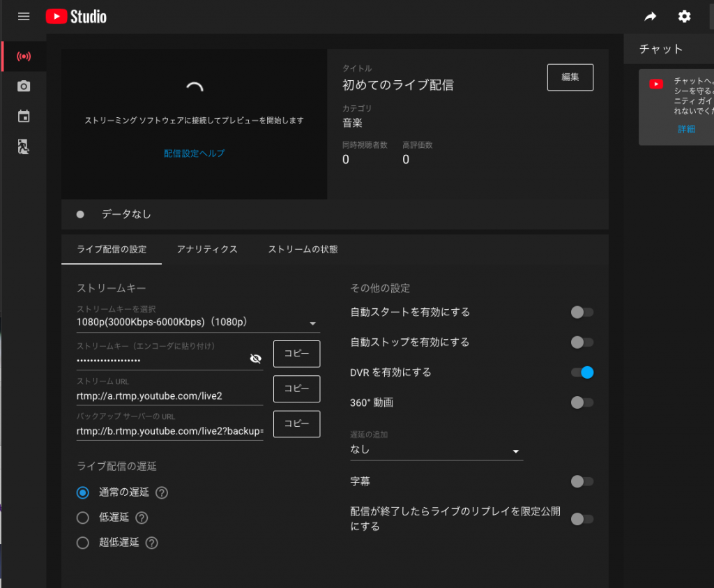Screen dimensions: 714x588
Task: Select the Webcam camera sidebar icon
Action: click(24, 86)
